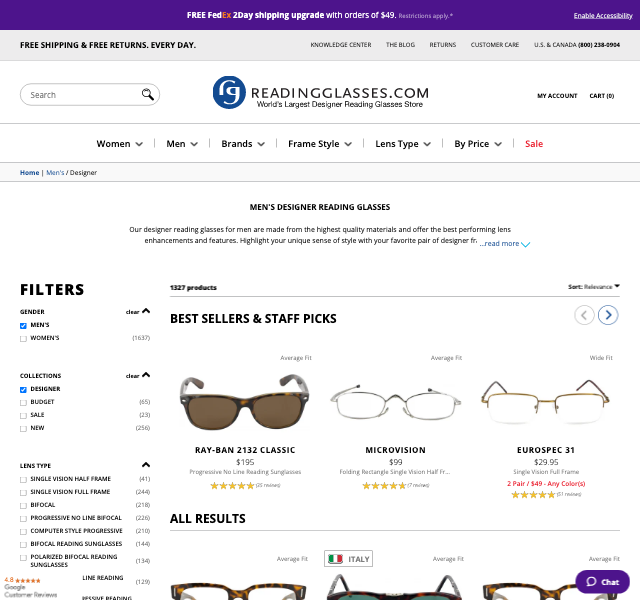Open Google Customer Reviews badge

pos(29,587)
